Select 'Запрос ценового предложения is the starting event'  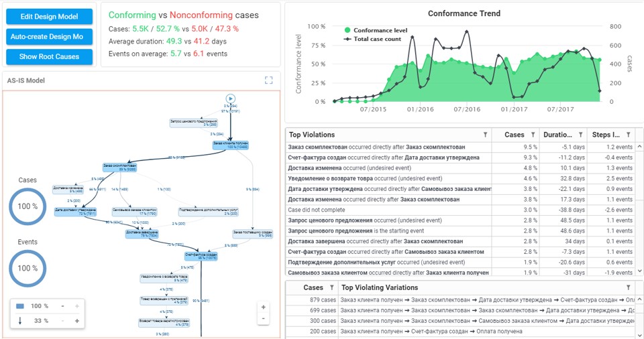click(460, 230)
